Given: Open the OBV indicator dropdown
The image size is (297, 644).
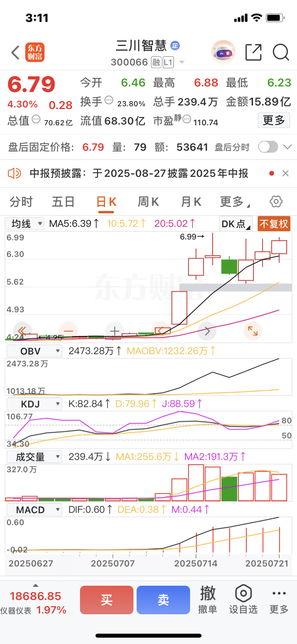Looking at the screenshot, I should coord(34,351).
